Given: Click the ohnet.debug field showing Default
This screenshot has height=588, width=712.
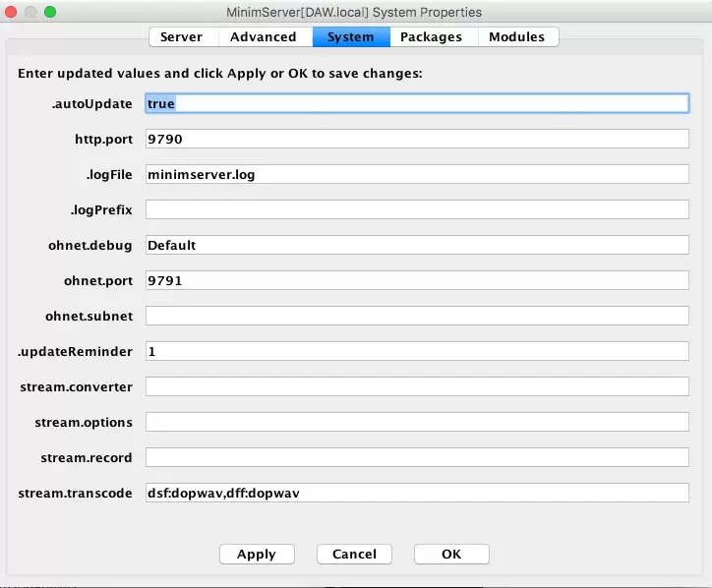Looking at the screenshot, I should (416, 246).
